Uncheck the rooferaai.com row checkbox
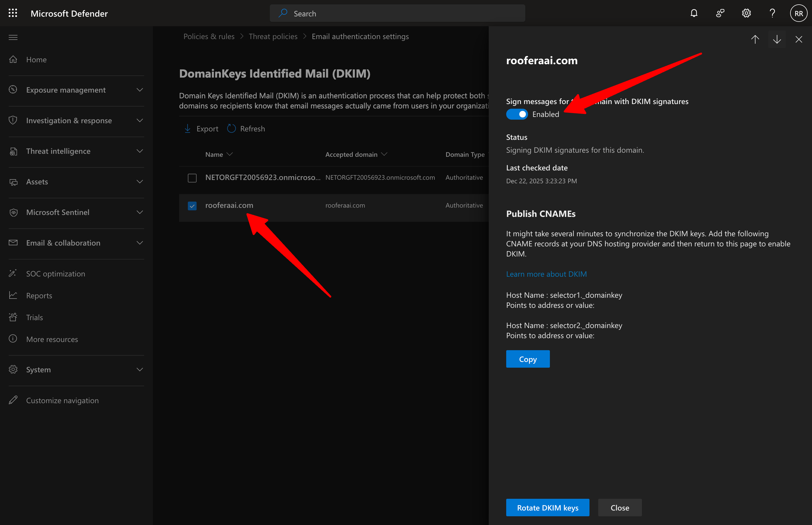This screenshot has width=812, height=525. coord(192,206)
